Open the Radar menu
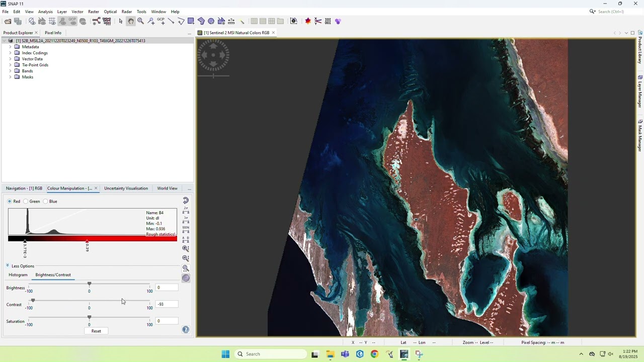The width and height of the screenshot is (644, 362). coord(127,12)
